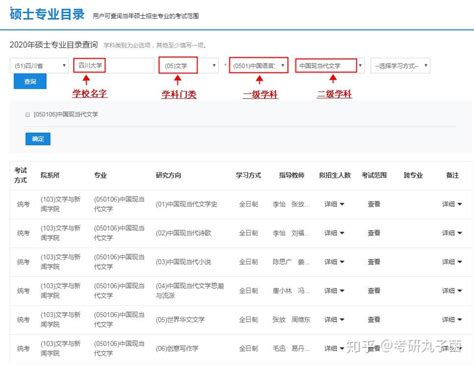474x365 pixels.
Task: Select the (02)中国现当代诗歌 research direction cell
Action: (x=183, y=233)
